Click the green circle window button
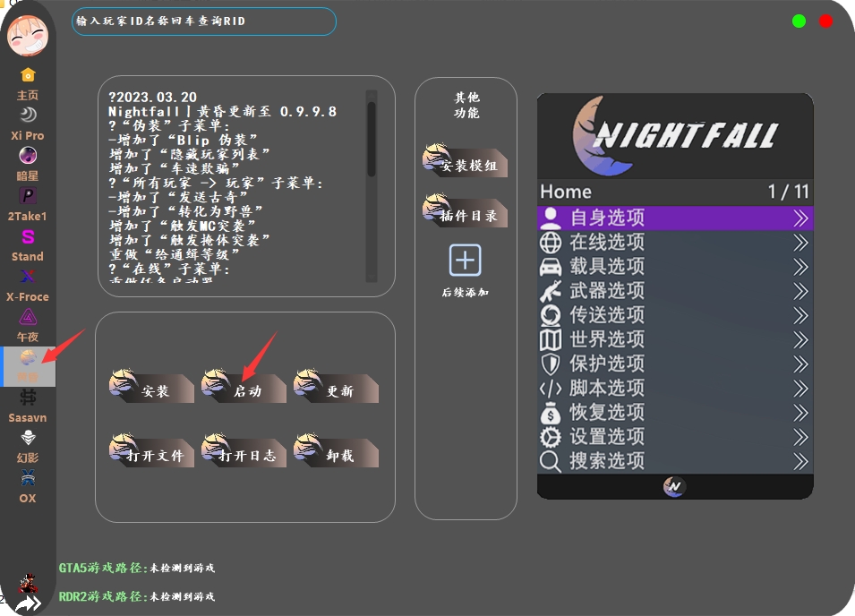 (799, 21)
